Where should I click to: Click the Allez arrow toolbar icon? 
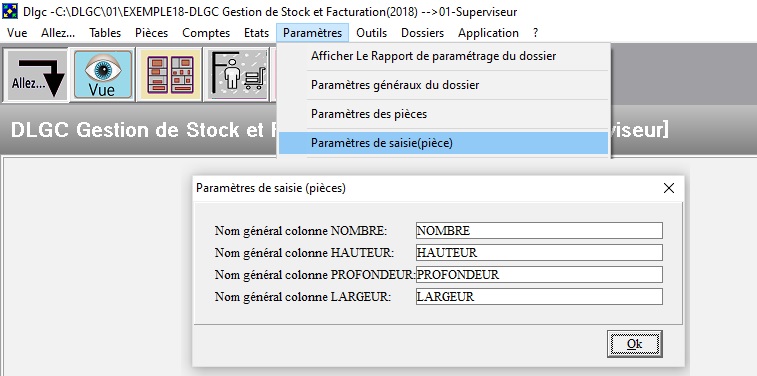[x=36, y=75]
